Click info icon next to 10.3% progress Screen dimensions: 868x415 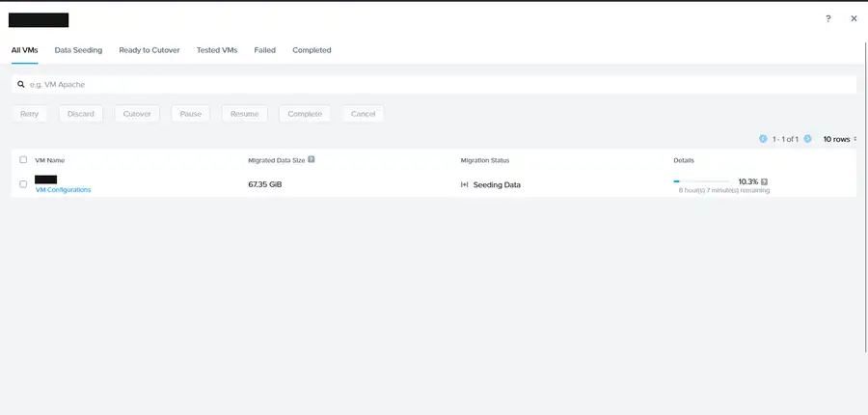tap(764, 181)
